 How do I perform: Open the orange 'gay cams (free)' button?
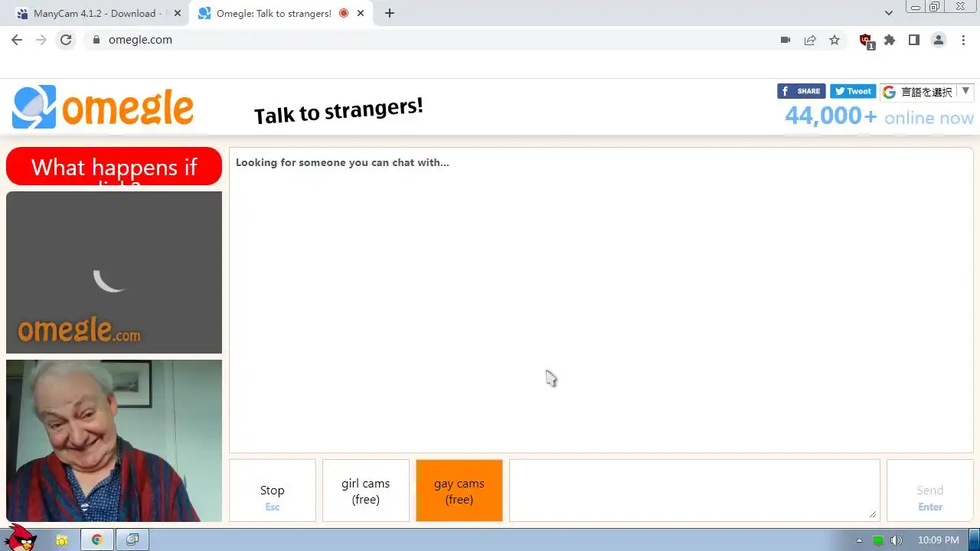point(459,491)
